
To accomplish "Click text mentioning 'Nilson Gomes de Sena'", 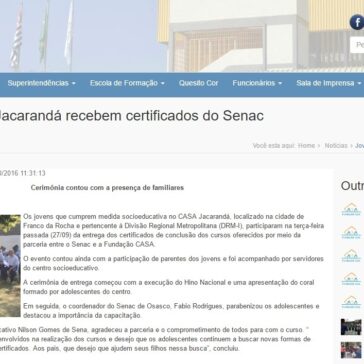I will pyautogui.click(x=155, y=339).
